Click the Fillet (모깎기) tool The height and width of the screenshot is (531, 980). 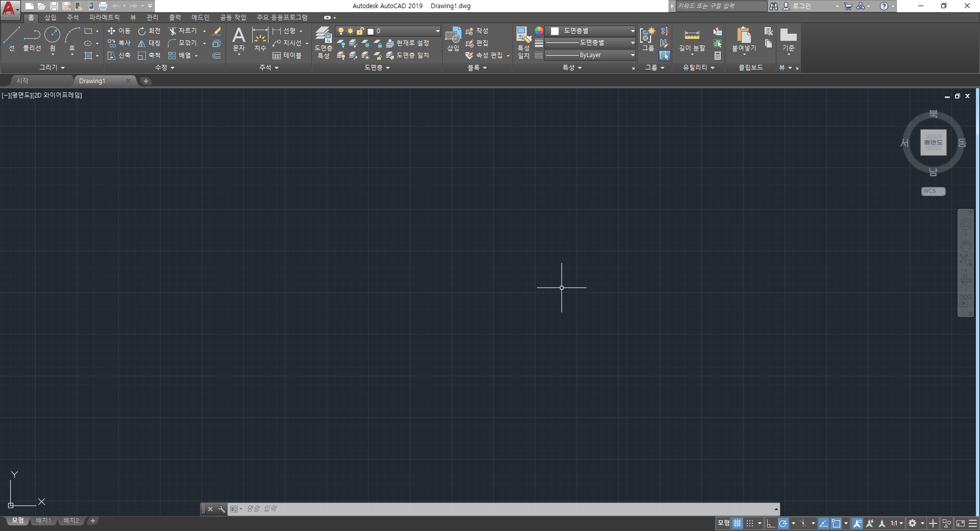pos(183,43)
